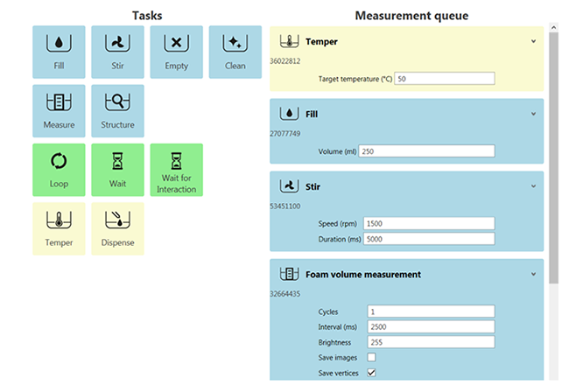This screenshot has width=569, height=392.
Task: Collapse the Temper queue item
Action: 532,41
